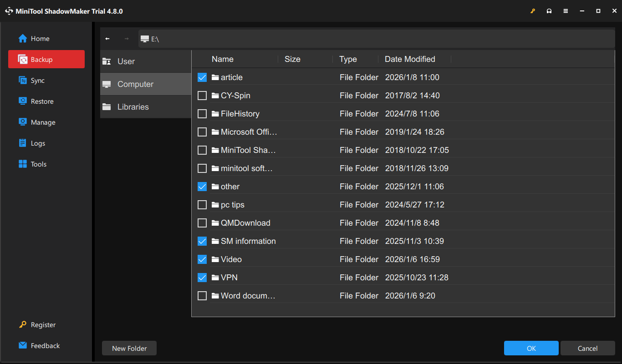
Task: Confirm selection with OK button
Action: (x=531, y=348)
